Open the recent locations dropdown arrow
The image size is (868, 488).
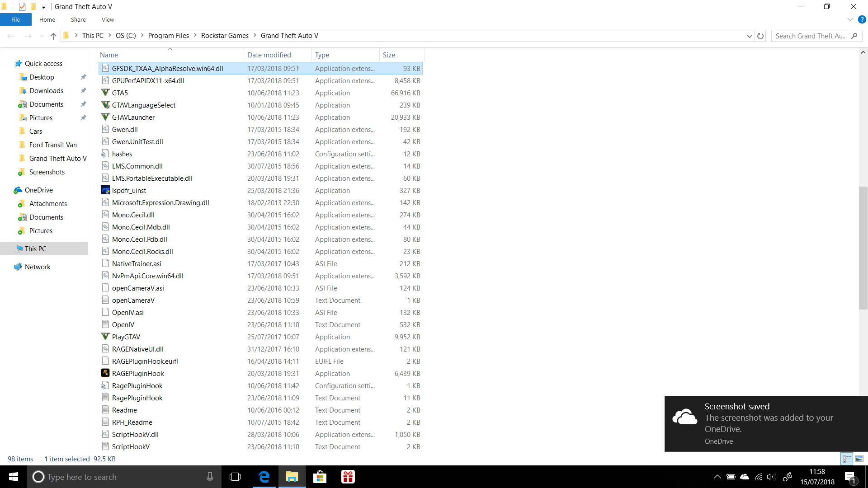tap(42, 36)
